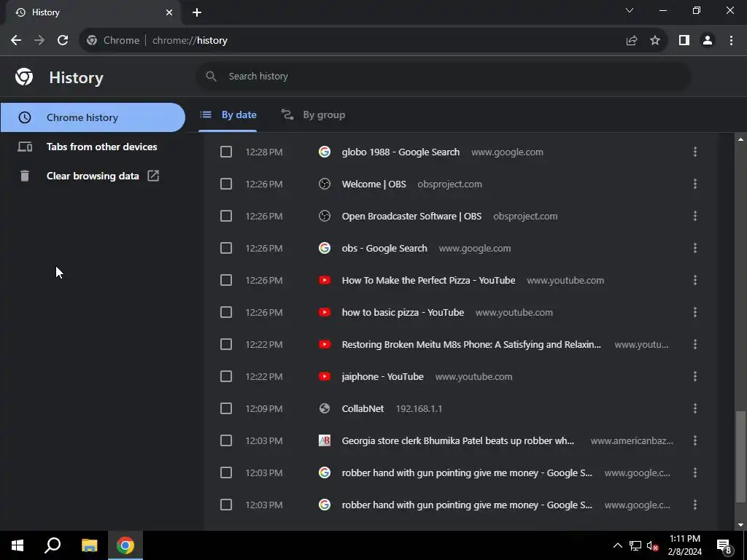Click the globe favicon of CollabNet entry
Viewport: 747px width, 560px height.
coord(325,408)
